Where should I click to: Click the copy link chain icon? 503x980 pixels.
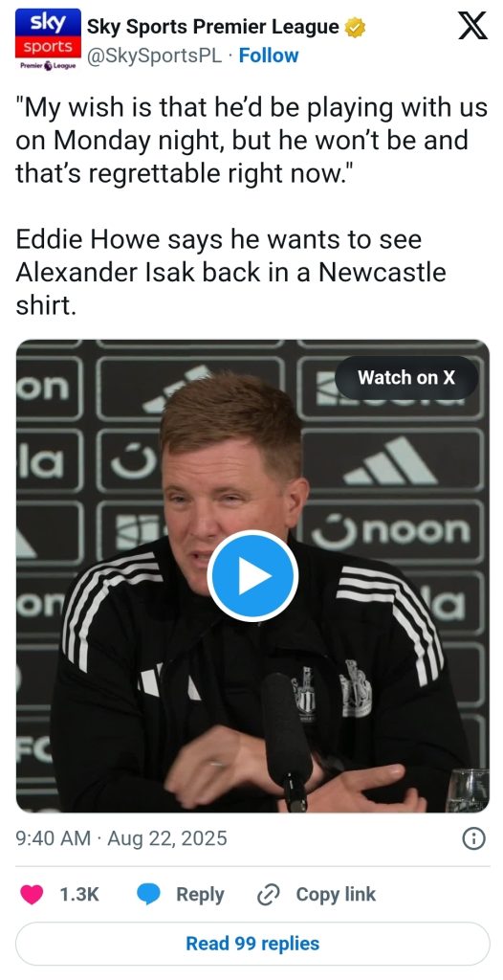[269, 895]
